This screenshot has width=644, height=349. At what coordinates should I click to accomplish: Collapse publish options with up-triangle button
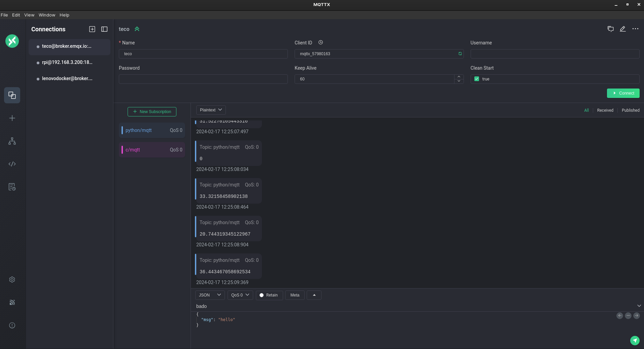(x=314, y=295)
